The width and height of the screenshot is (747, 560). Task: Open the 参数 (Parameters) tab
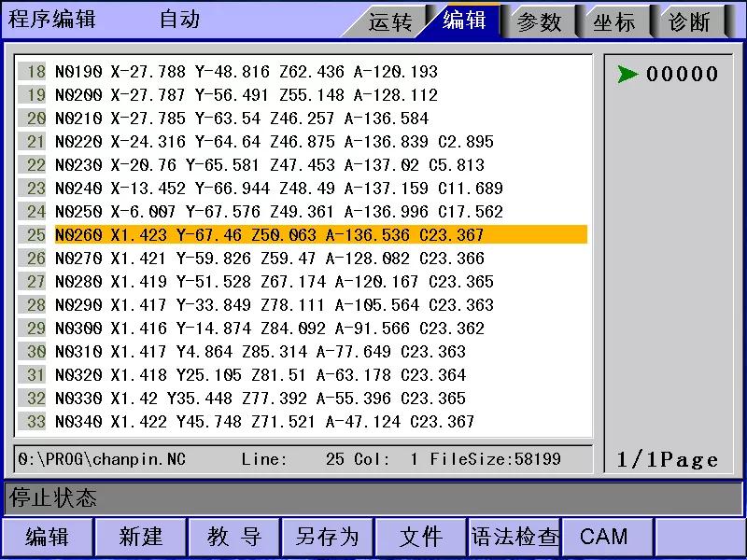(x=540, y=21)
